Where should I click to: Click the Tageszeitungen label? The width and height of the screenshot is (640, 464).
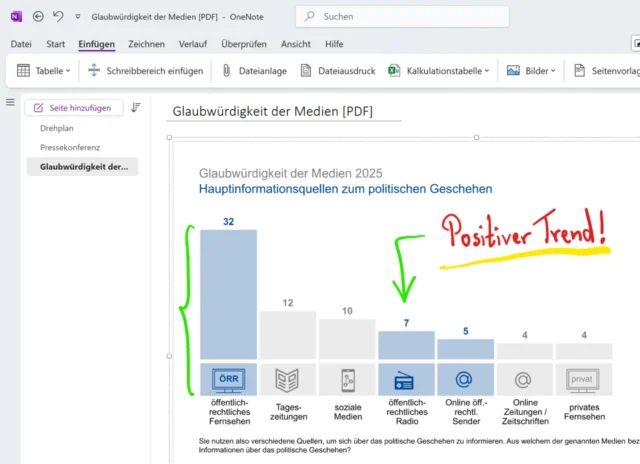[x=289, y=412]
